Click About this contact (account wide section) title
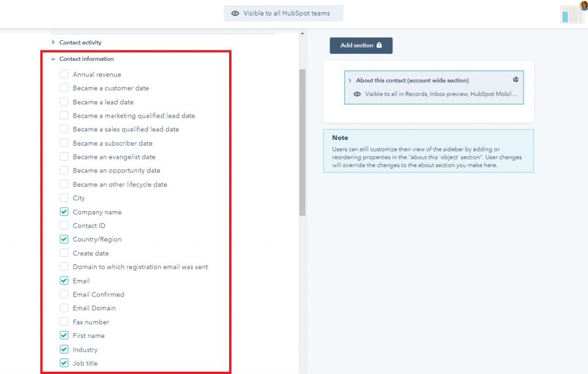The height and width of the screenshot is (374, 588). click(x=412, y=80)
